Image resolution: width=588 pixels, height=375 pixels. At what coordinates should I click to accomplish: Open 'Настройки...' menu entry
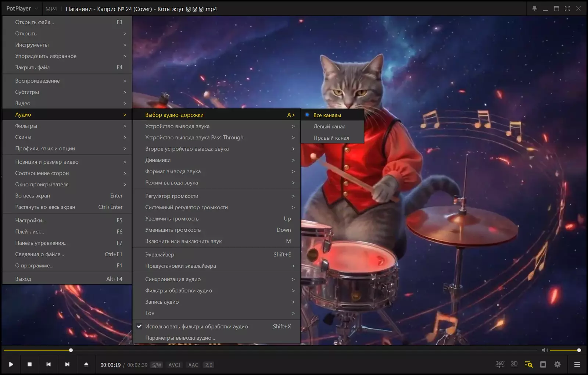[x=67, y=220]
